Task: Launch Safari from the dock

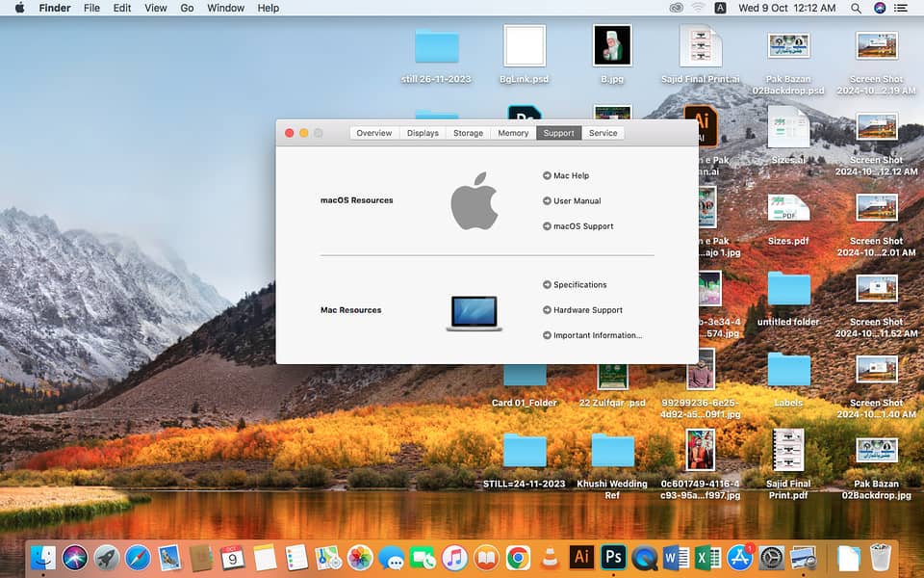Action: (138, 557)
